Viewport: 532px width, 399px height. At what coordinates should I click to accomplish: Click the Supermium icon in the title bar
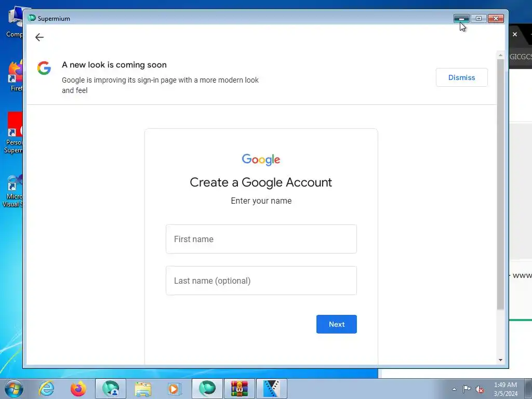point(32,18)
